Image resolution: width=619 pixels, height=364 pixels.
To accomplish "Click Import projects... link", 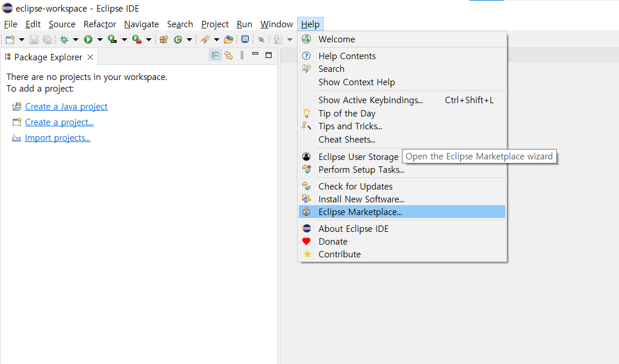I will 57,138.
